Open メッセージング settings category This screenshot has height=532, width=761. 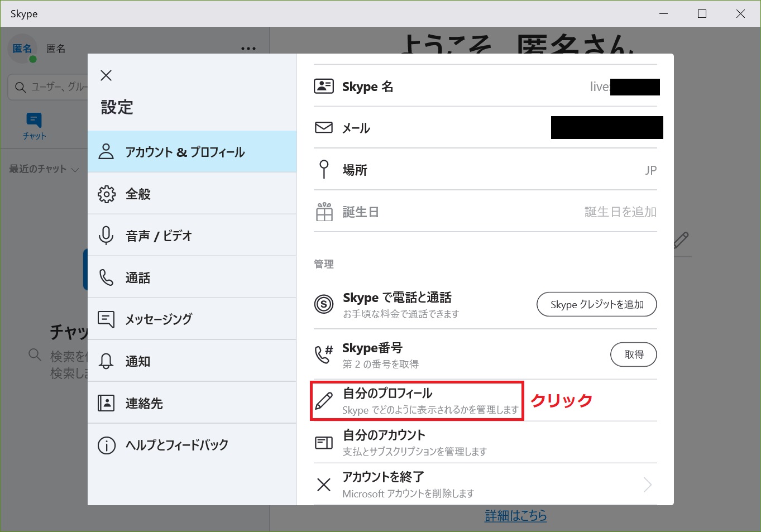pyautogui.click(x=192, y=319)
